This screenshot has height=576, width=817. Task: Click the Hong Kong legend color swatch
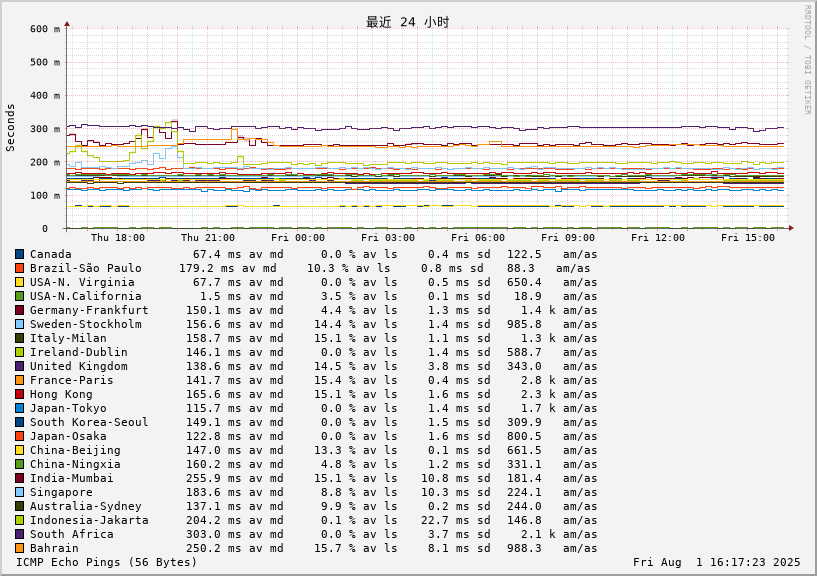point(19,395)
